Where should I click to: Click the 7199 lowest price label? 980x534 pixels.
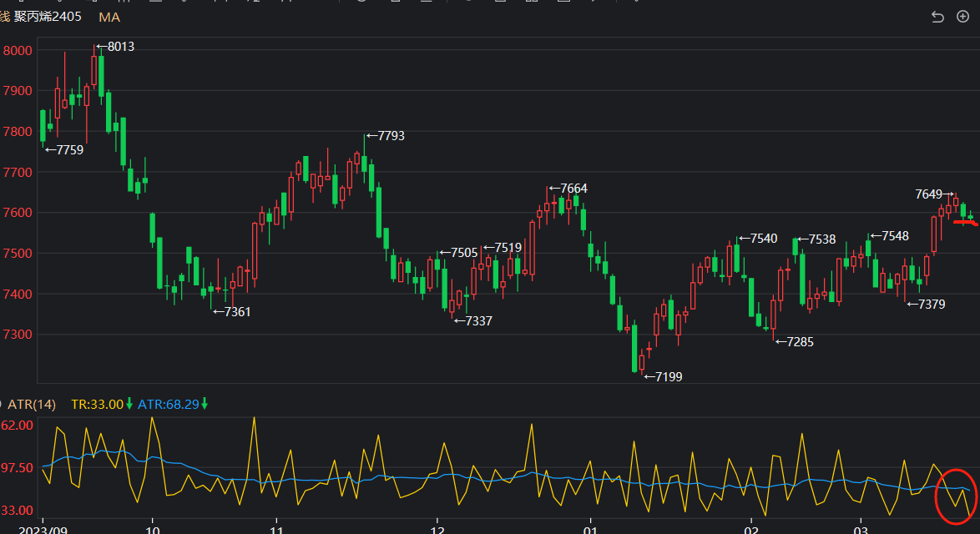(669, 376)
